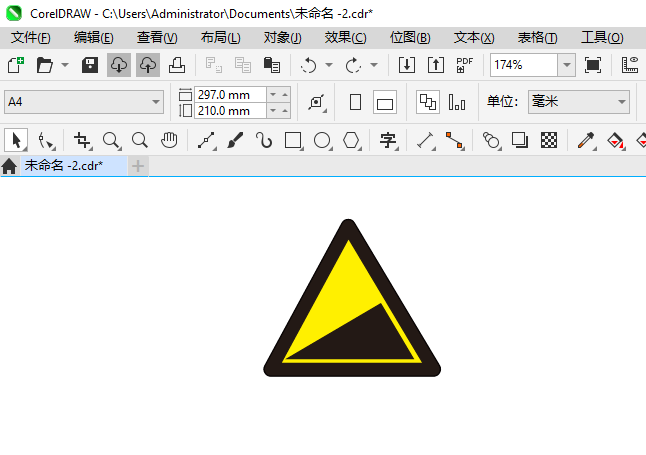Open the 位图(B) menu
The width and height of the screenshot is (646, 455).
[x=410, y=38]
